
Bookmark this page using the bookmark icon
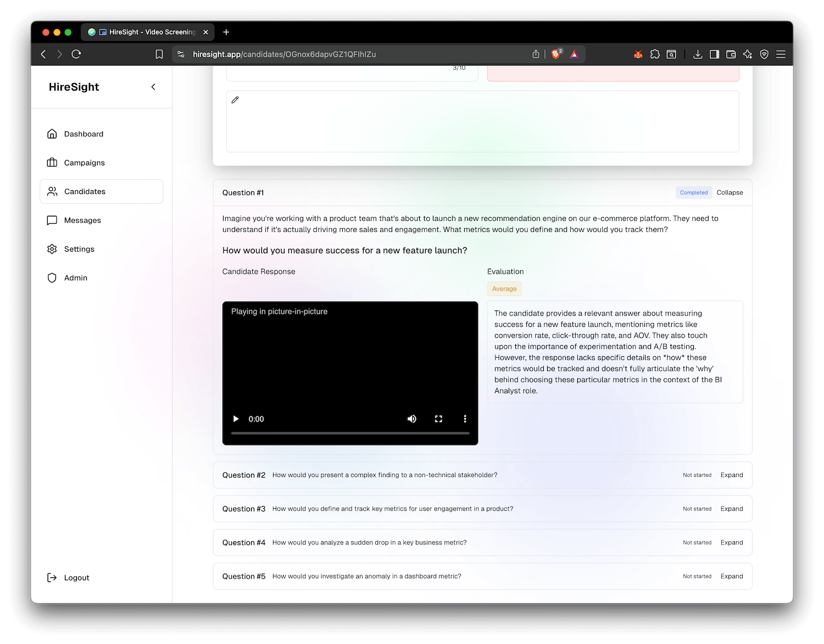click(159, 54)
